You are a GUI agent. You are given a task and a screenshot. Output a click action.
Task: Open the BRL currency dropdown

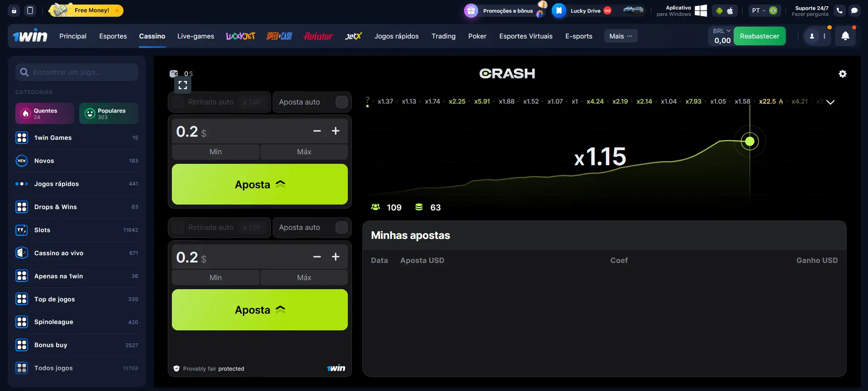coord(721,31)
